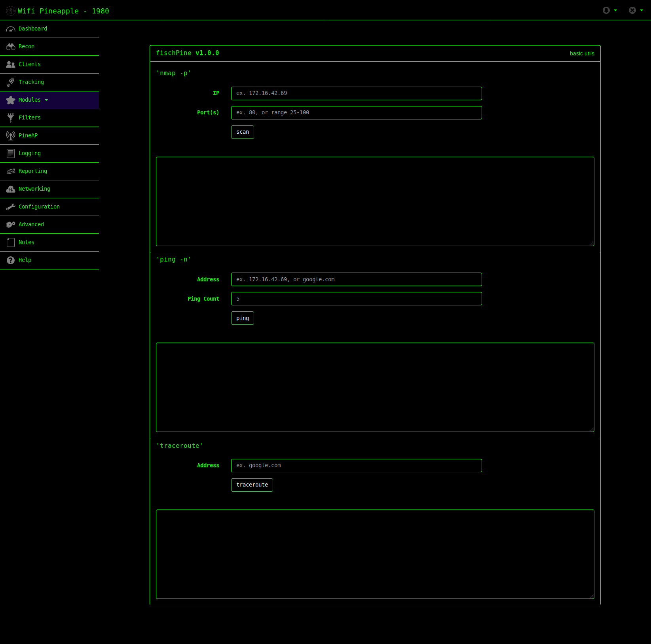This screenshot has width=651, height=644.
Task: Click the Help question mark icon
Action: 11,260
